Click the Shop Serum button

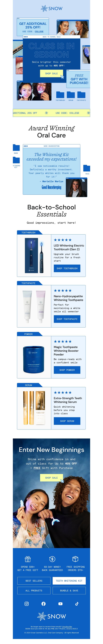[67, 421]
